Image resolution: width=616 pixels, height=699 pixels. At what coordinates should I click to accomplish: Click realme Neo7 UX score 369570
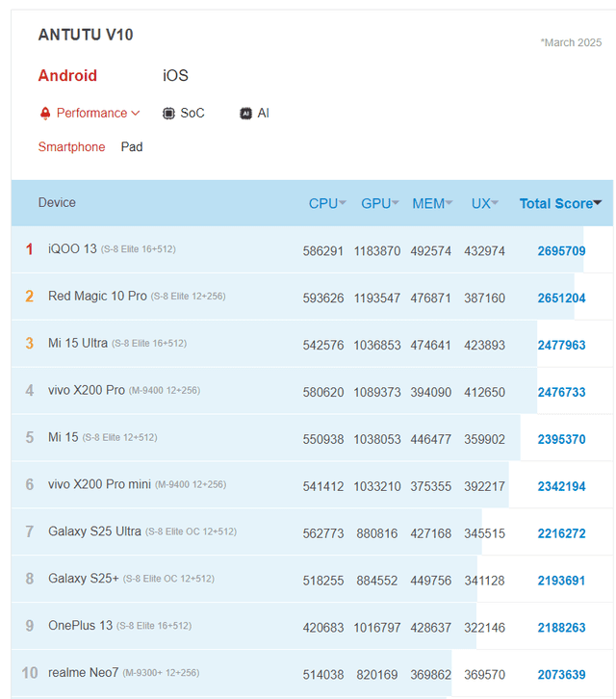tap(484, 675)
